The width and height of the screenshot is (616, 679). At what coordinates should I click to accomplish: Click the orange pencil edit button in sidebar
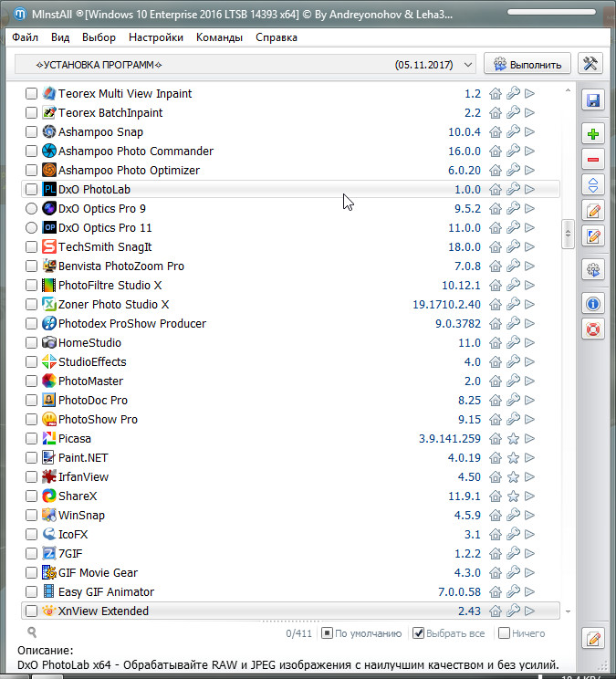(x=592, y=212)
